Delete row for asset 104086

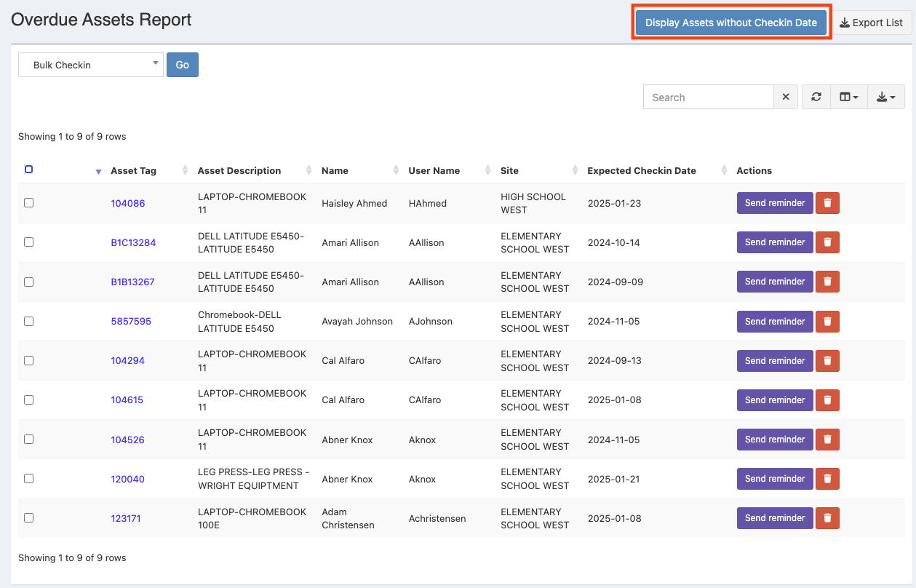[x=827, y=203]
